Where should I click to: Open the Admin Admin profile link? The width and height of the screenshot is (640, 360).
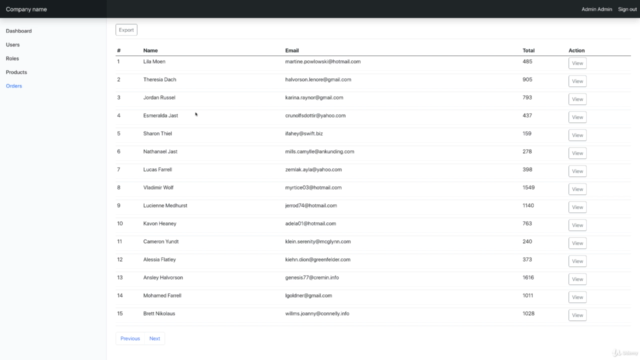pyautogui.click(x=597, y=9)
